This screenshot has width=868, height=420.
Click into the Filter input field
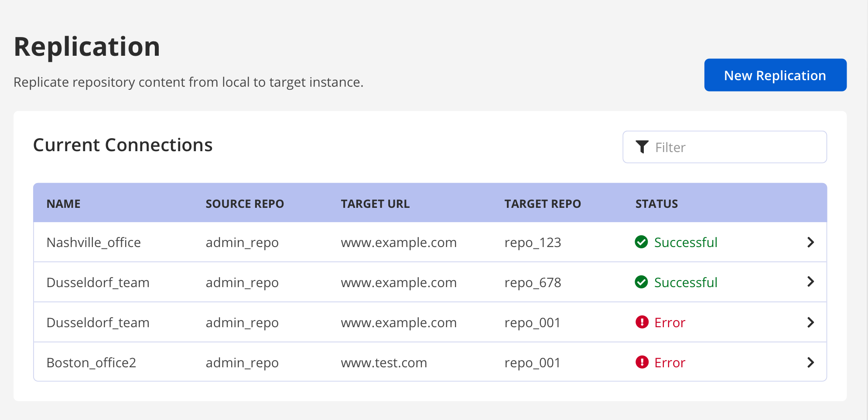[x=724, y=147]
